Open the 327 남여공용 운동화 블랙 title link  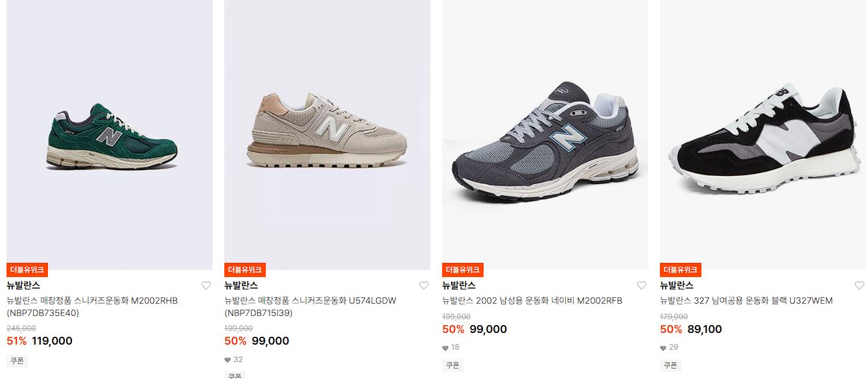(746, 301)
